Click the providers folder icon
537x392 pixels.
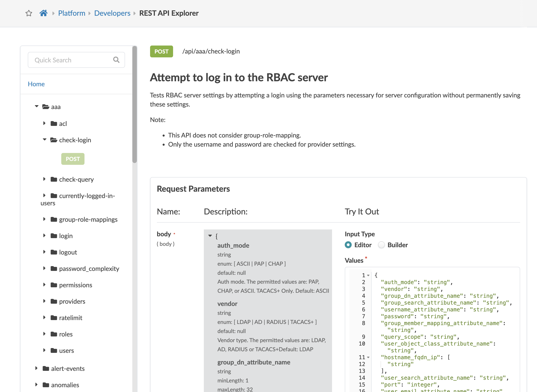pos(54,301)
